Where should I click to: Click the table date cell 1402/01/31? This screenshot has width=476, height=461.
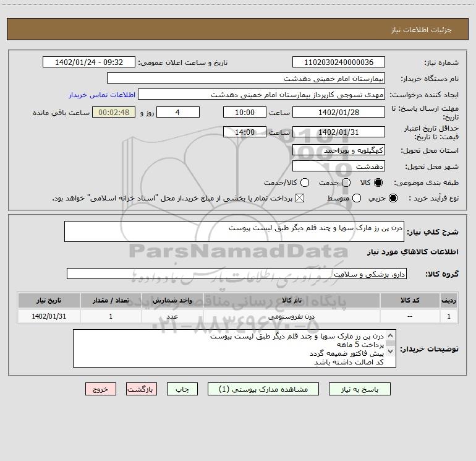coord(49,316)
